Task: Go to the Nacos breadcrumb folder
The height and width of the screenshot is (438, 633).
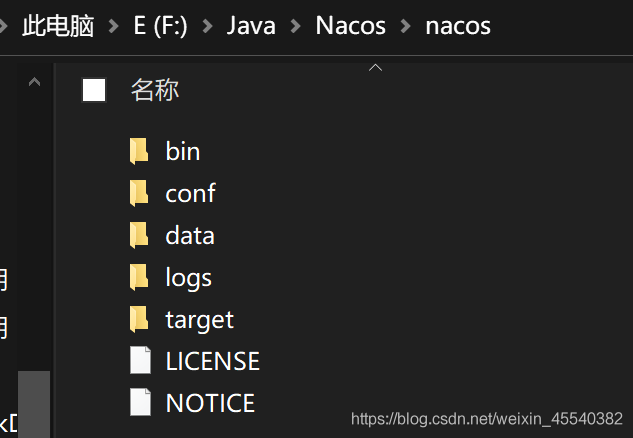Action: [x=350, y=26]
